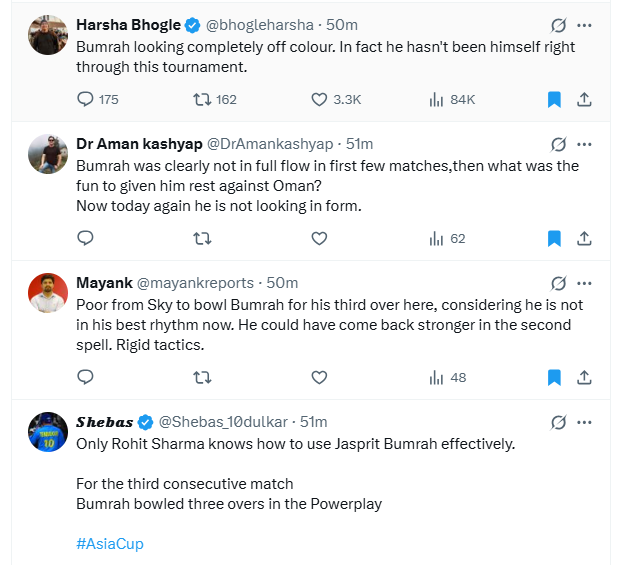Retweet Mayank's tweet about Sky
The image size is (621, 565).
point(202,377)
